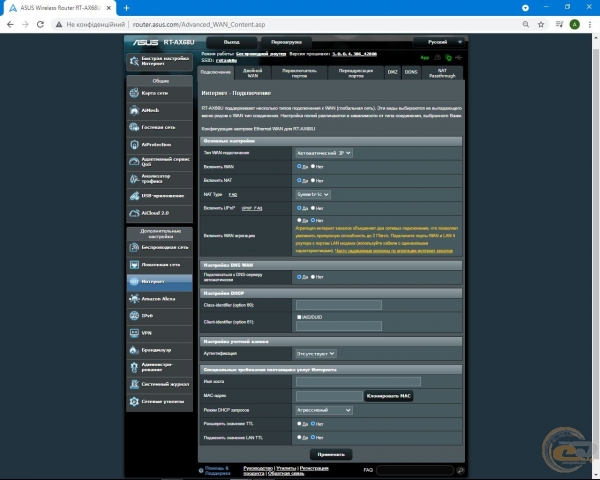This screenshot has width=600, height=480.
Task: Switch to the DDNS tab
Action: click(411, 72)
